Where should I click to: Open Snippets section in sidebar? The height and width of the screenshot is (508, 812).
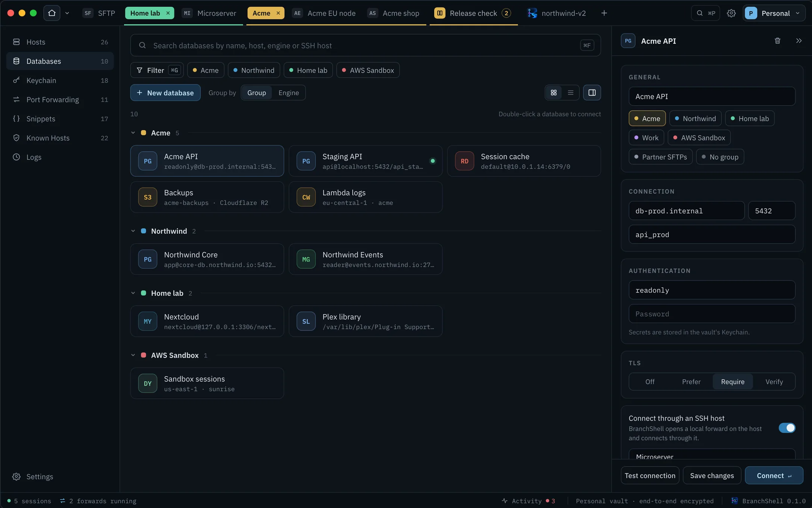60,119
